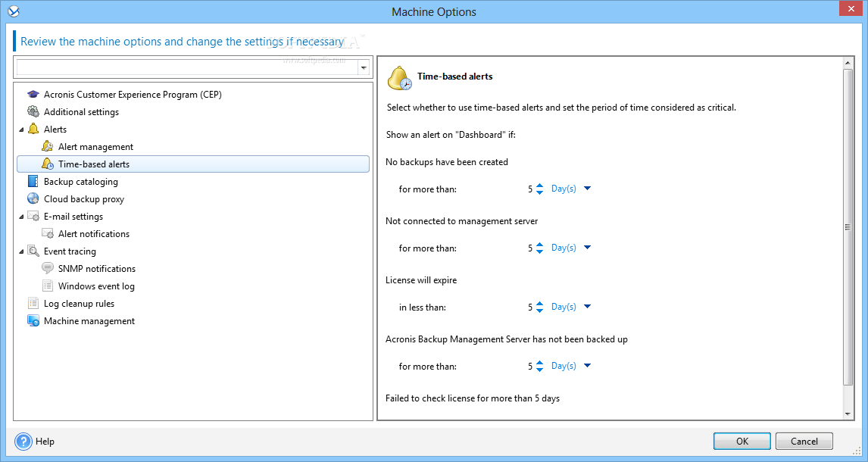Open Alert notifications options
This screenshot has height=462, width=868.
tap(94, 233)
